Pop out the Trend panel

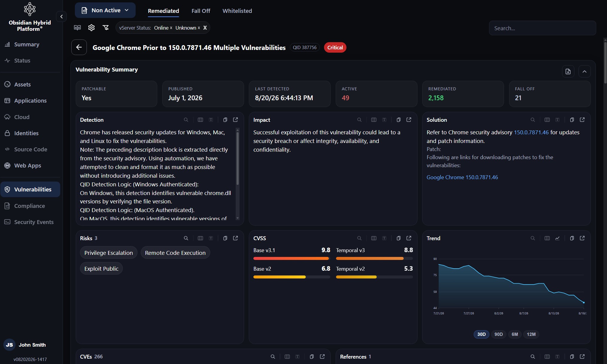click(x=582, y=238)
